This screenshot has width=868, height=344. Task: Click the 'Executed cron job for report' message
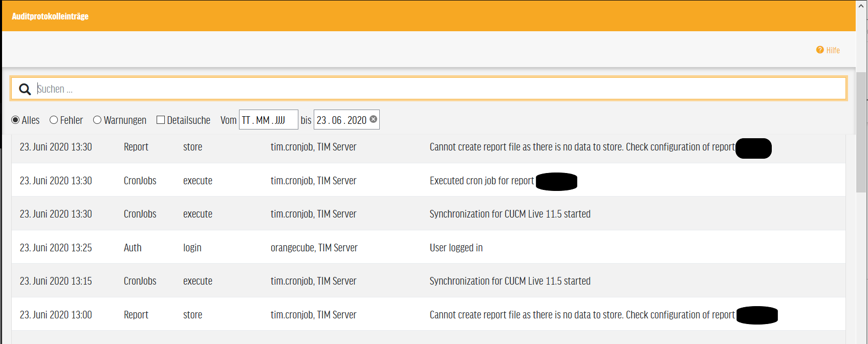tap(482, 181)
